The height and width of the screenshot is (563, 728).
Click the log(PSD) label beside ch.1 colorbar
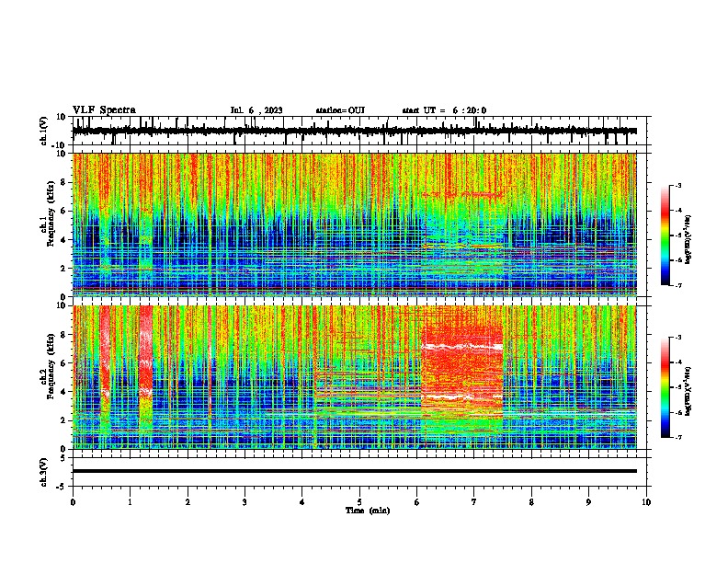[688, 239]
